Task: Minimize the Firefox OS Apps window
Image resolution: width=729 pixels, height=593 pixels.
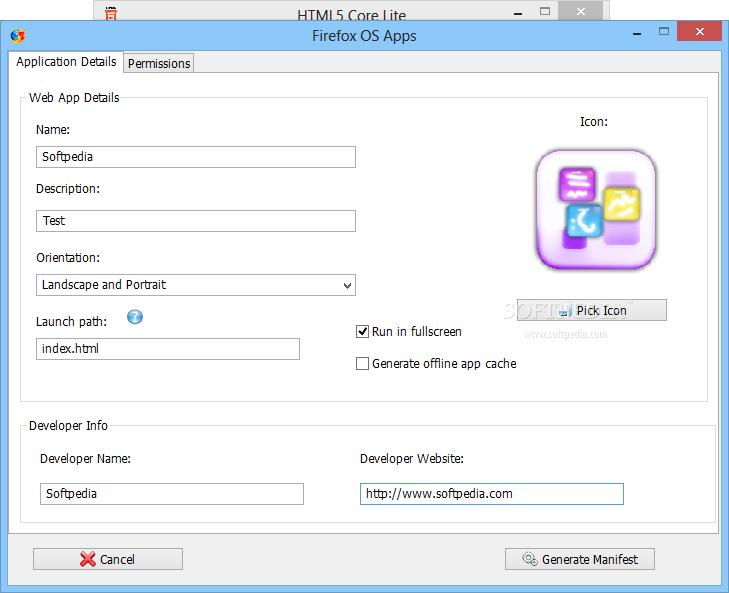Action: pos(637,33)
